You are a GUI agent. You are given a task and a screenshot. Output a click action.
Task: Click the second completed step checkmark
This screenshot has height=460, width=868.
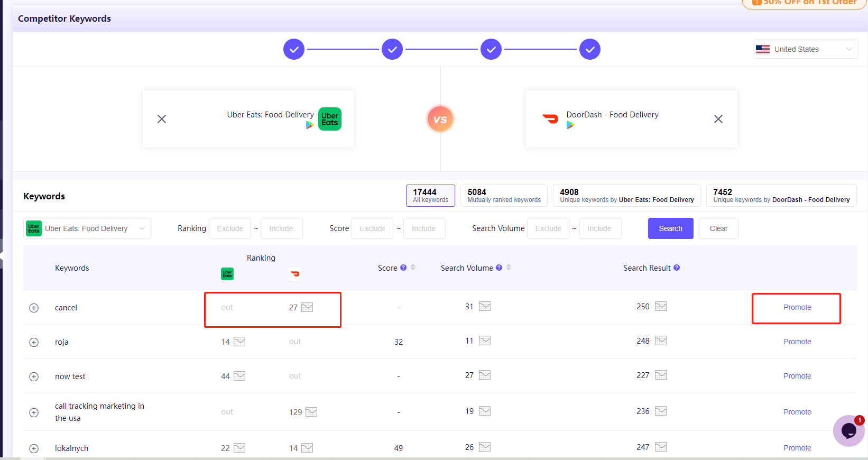tap(392, 49)
